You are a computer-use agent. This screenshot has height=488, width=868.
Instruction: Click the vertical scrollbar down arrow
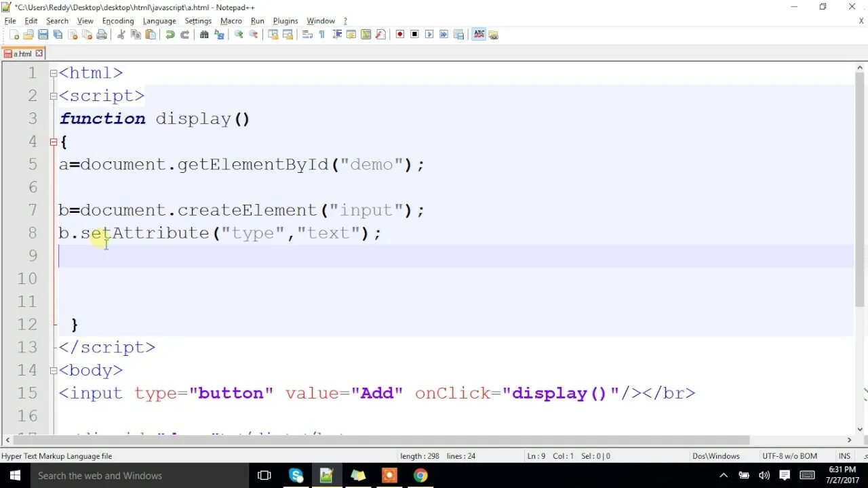click(861, 428)
